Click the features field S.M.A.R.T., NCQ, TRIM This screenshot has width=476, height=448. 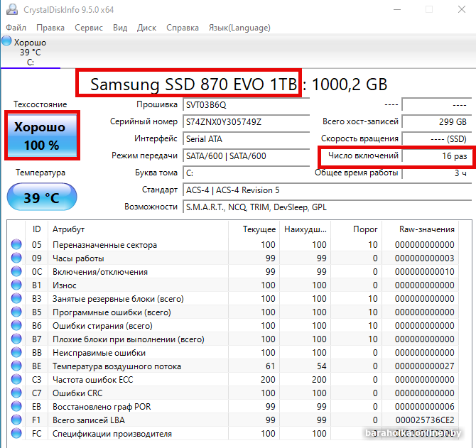328,207
